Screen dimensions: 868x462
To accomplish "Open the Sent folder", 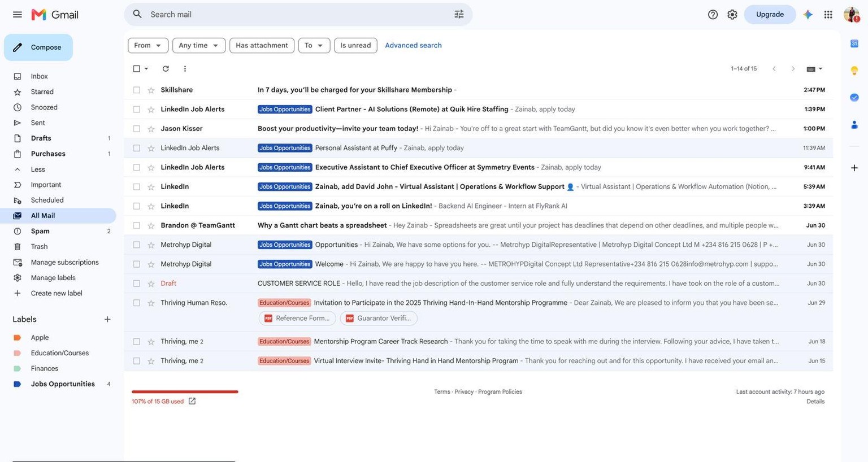I will [x=38, y=123].
